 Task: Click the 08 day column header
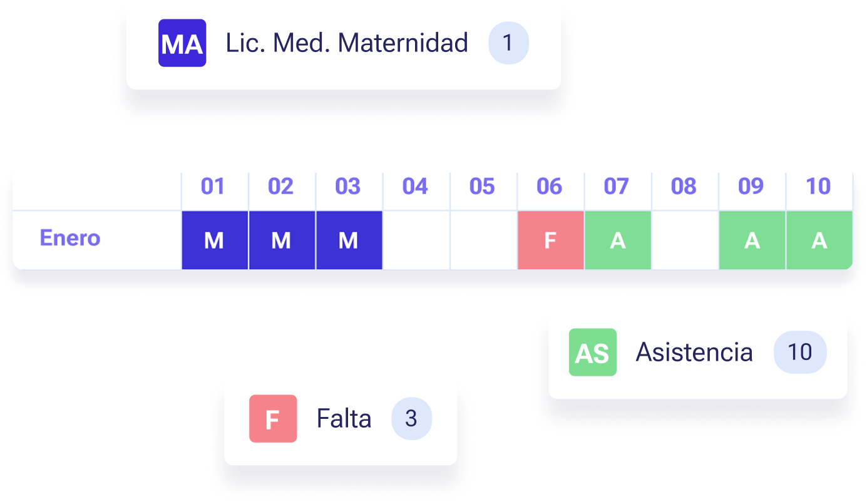(x=684, y=187)
